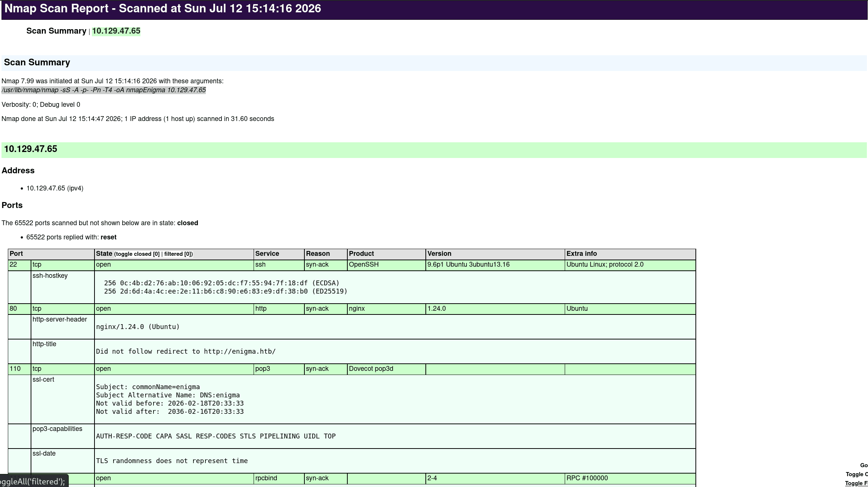Click the Extra info column header

[630, 254]
